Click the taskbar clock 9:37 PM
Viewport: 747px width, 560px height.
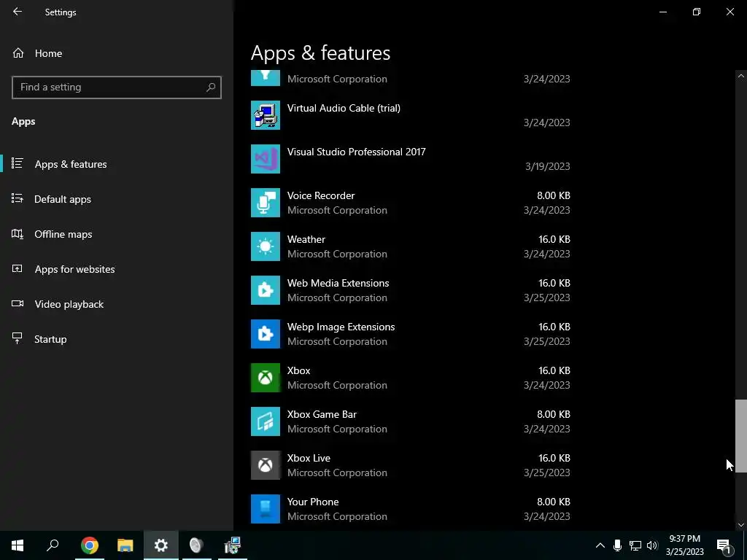(x=684, y=539)
